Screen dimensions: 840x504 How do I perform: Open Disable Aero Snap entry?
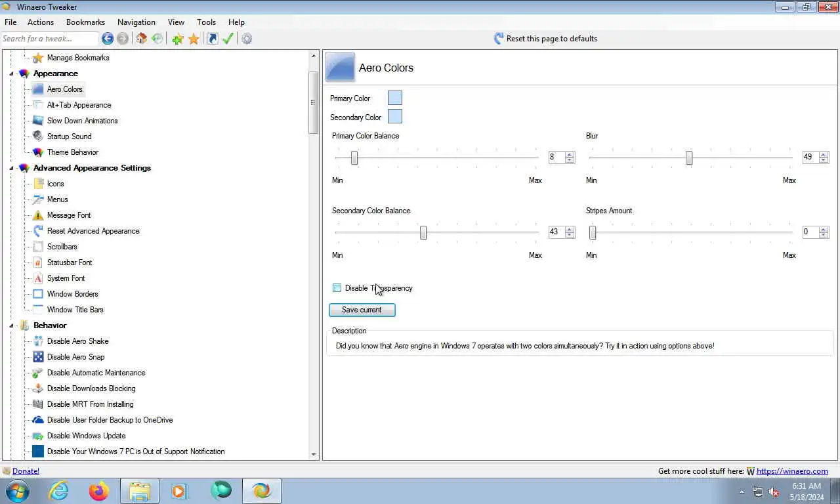[75, 357]
